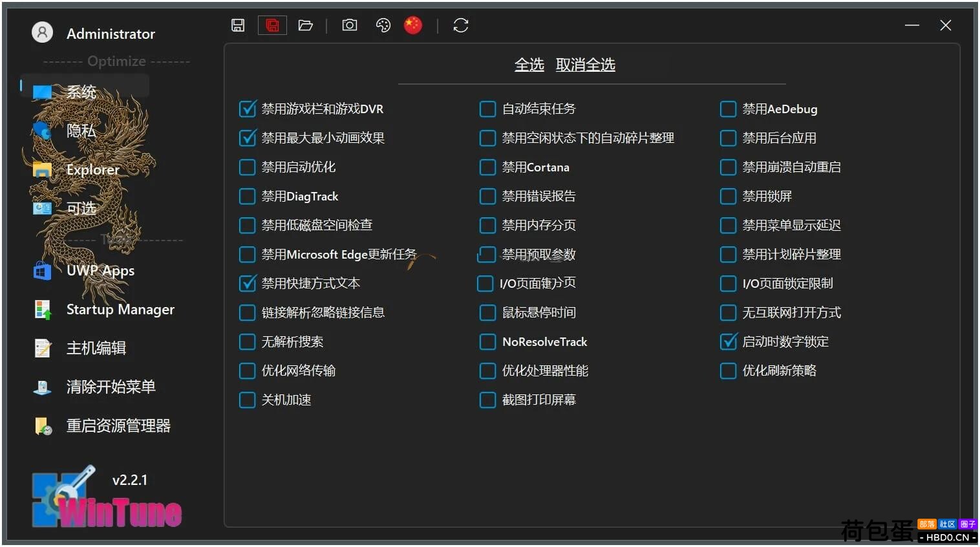This screenshot has width=980, height=547.
Task: Click the 取消全选 link
Action: tap(586, 65)
